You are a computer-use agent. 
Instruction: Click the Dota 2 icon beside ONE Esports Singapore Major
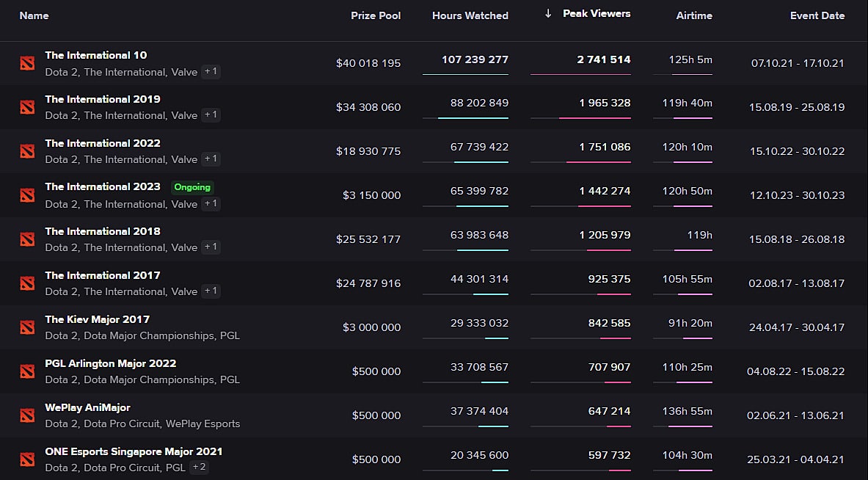click(27, 459)
